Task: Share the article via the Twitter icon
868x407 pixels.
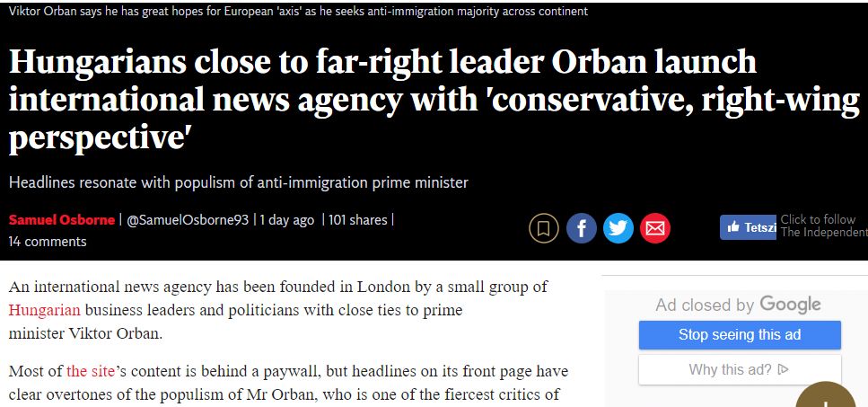Action: [618, 228]
